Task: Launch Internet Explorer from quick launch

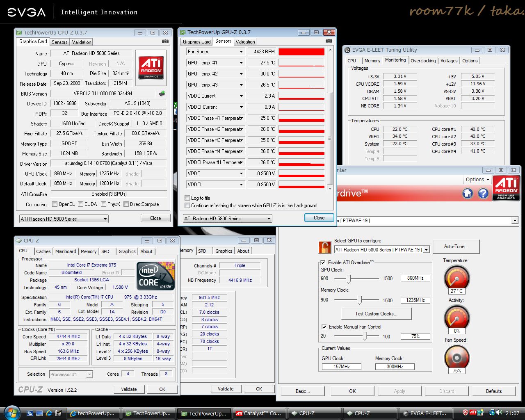Action: 49,413
